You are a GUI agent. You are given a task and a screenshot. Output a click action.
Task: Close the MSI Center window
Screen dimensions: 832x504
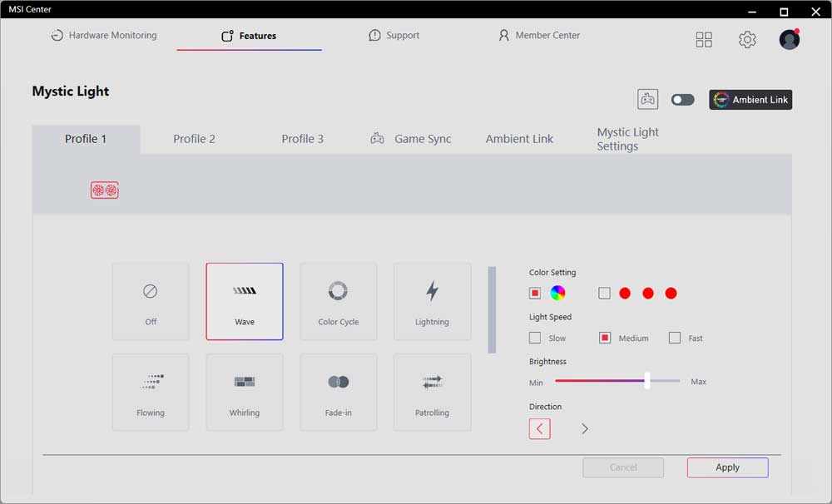point(816,12)
